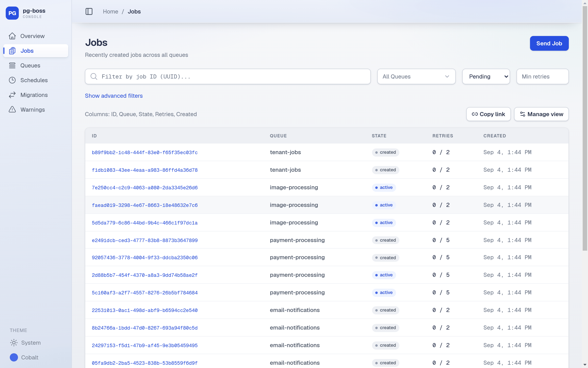The height and width of the screenshot is (368, 588).
Task: Click the Migrations arrows icon
Action: (12, 95)
